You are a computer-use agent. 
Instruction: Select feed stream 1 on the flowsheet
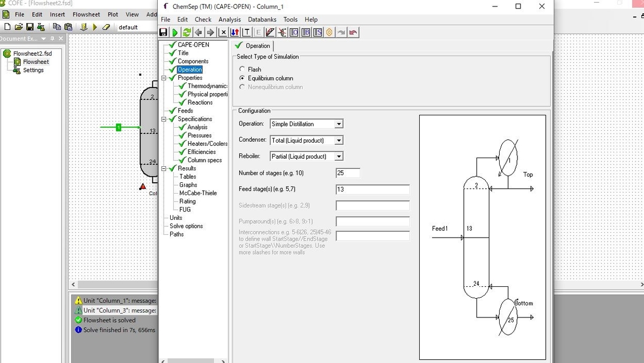[x=119, y=127]
